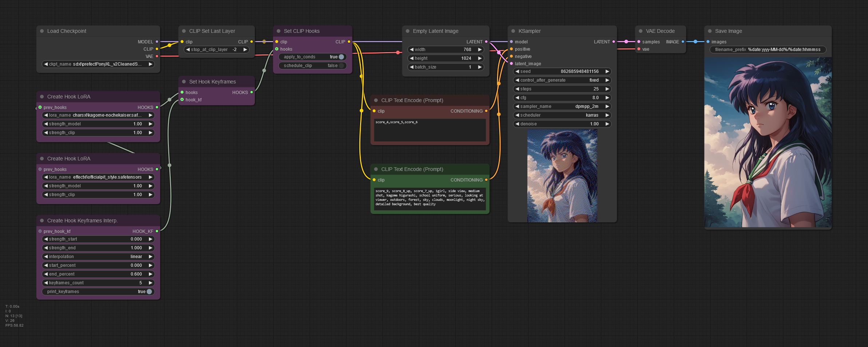The width and height of the screenshot is (868, 347).
Task: Toggle apply_to_conds on Set CLIP Hooks
Action: pos(313,57)
